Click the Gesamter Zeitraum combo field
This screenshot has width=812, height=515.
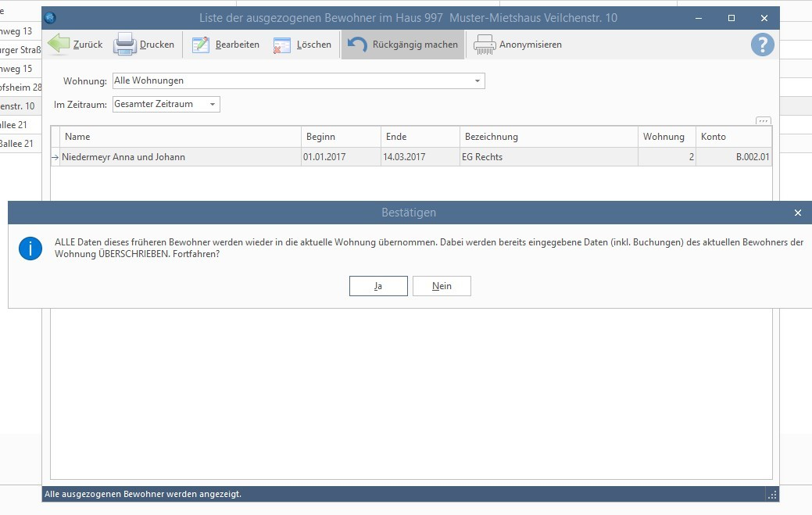[x=166, y=104]
